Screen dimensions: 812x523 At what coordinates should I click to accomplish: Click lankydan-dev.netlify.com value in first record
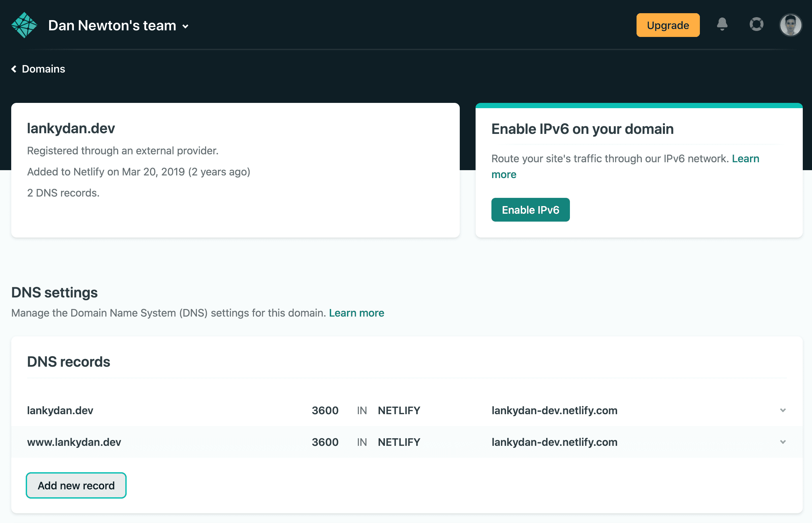click(554, 410)
